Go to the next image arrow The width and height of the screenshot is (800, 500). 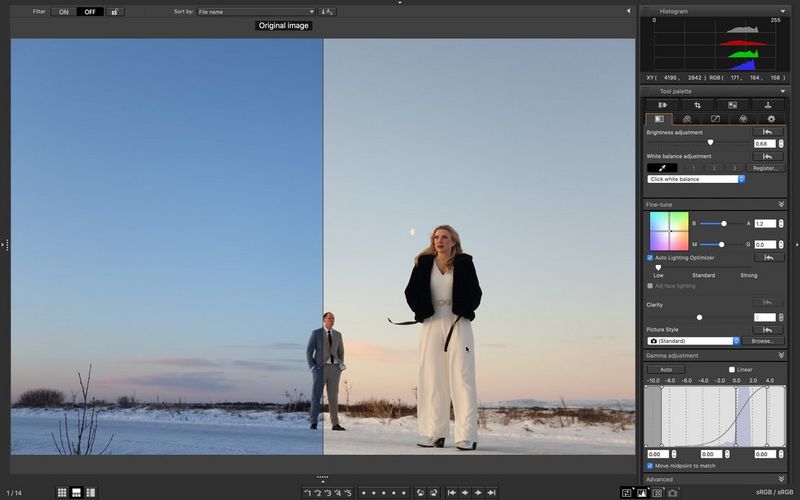coord(479,493)
